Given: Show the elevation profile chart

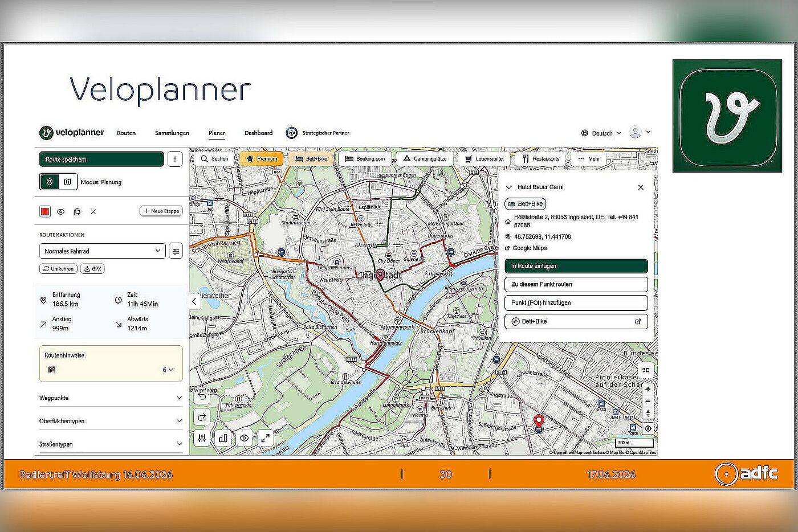Looking at the screenshot, I should click(x=223, y=438).
